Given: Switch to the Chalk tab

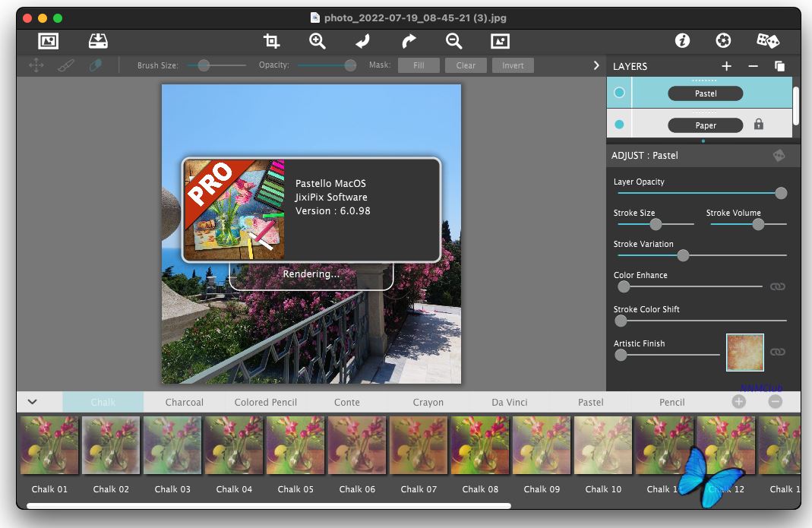Looking at the screenshot, I should coord(103,402).
